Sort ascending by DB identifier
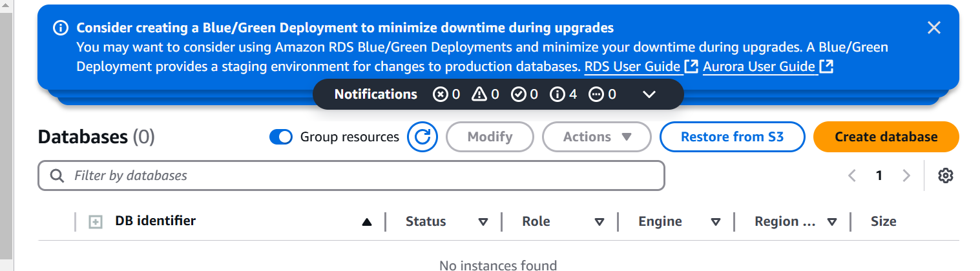 tap(367, 222)
